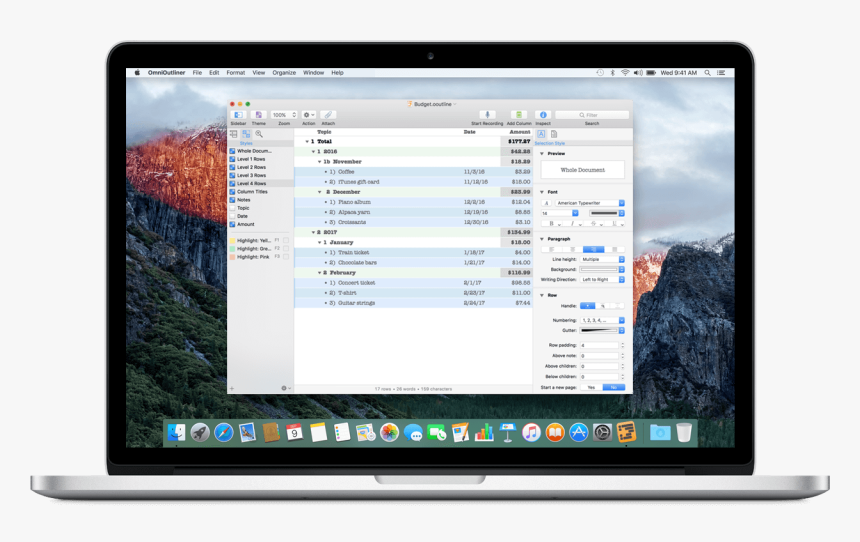The height and width of the screenshot is (542, 860).
Task: Open the Line height dropdown
Action: tap(602, 259)
